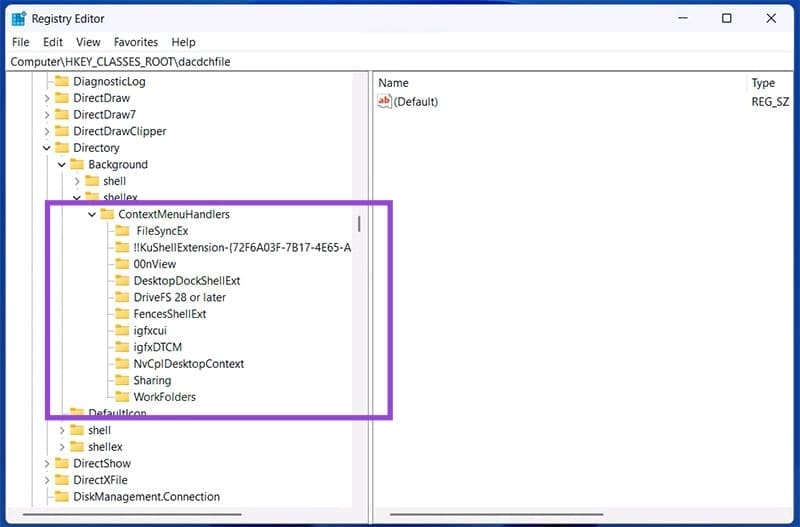
Task: Click the ContextMenuHandlers folder icon
Action: [x=107, y=214]
